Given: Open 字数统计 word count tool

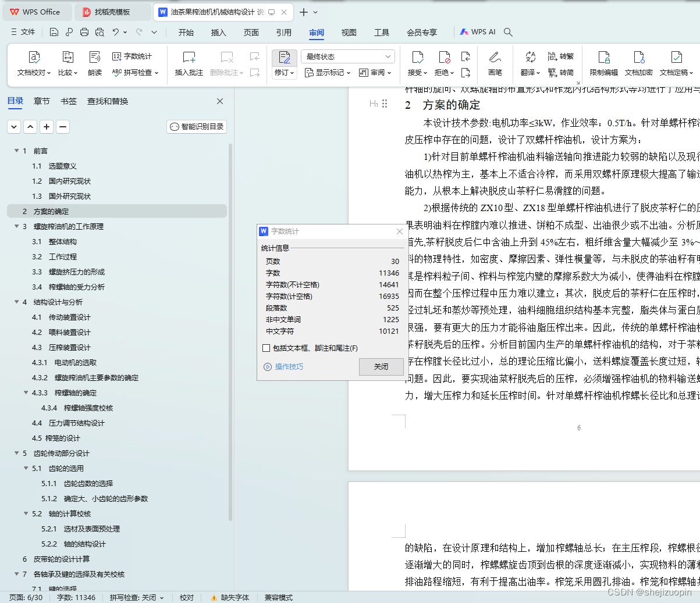Looking at the screenshot, I should 132,56.
